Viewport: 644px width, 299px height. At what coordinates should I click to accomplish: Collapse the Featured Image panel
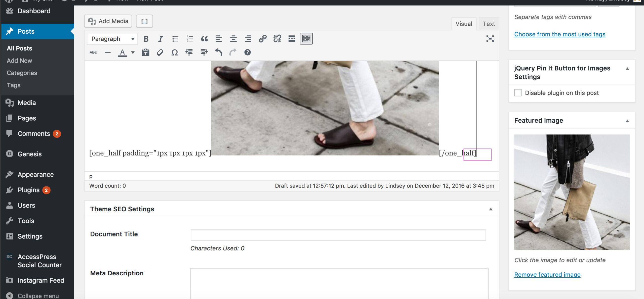(627, 121)
